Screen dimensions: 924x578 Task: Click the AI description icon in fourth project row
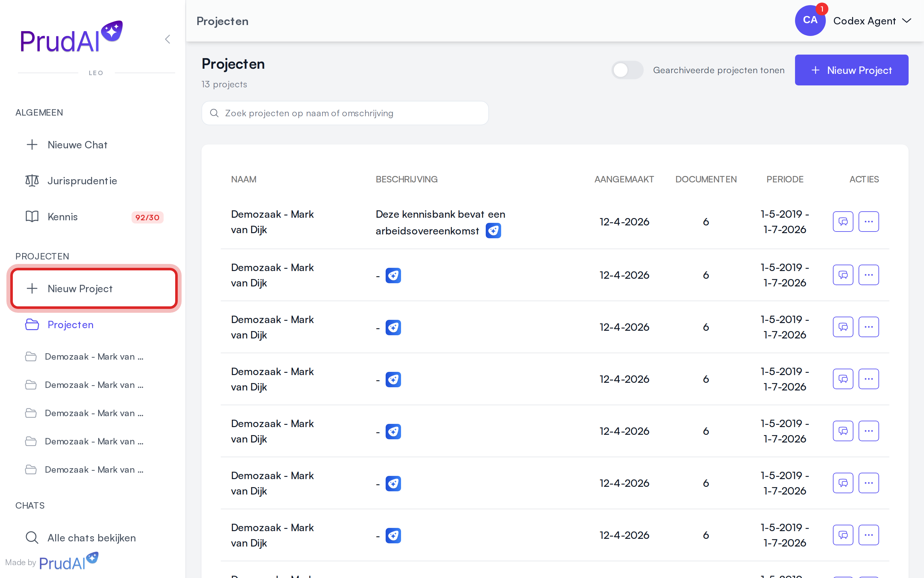393,379
